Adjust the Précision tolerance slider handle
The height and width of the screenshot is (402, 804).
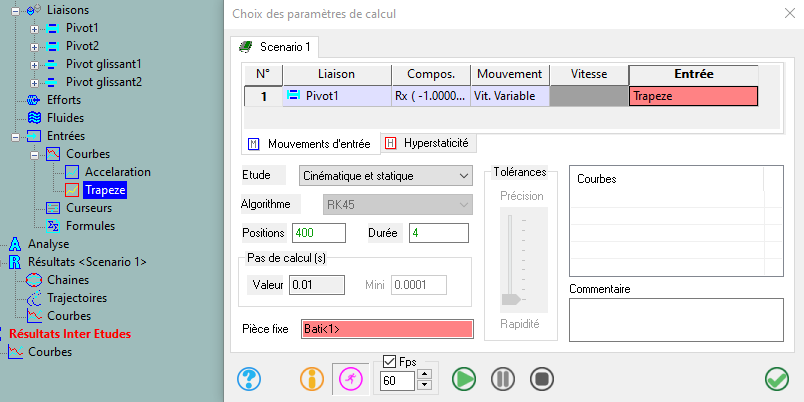click(x=511, y=299)
